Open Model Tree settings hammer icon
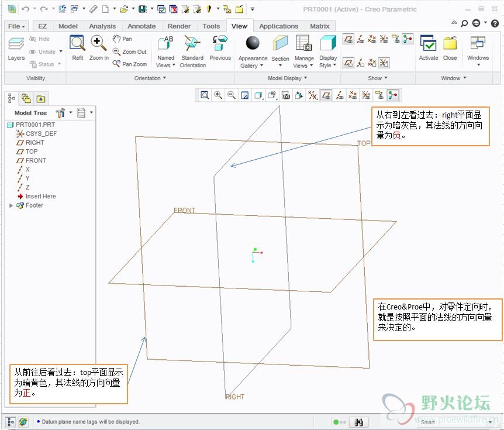This screenshot has height=430, width=504. 60,112
